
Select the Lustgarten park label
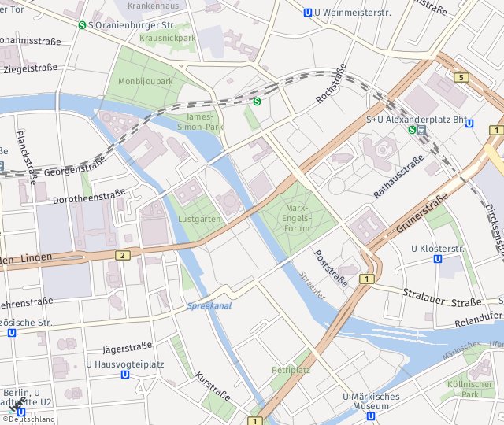[199, 219]
